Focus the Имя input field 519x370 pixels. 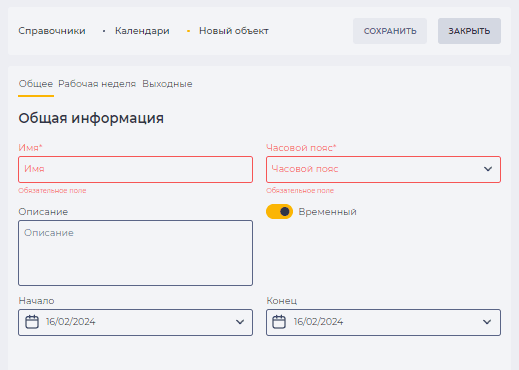135,169
